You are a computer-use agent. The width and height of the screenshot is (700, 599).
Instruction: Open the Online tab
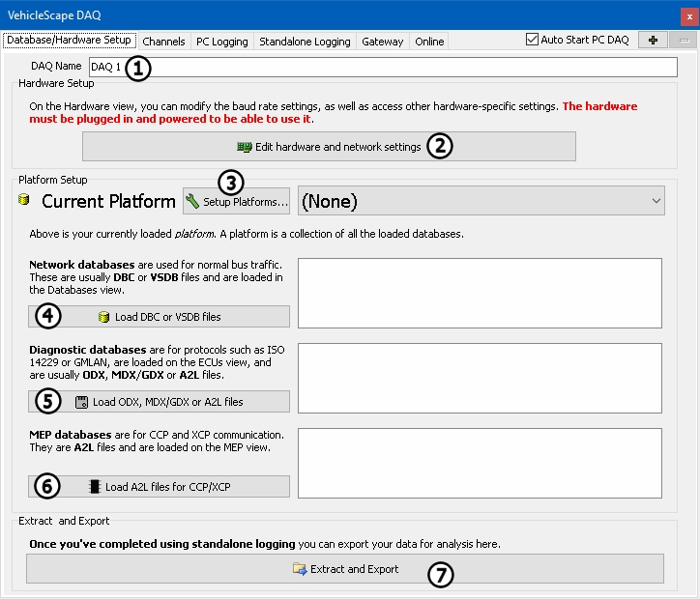pyautogui.click(x=429, y=42)
